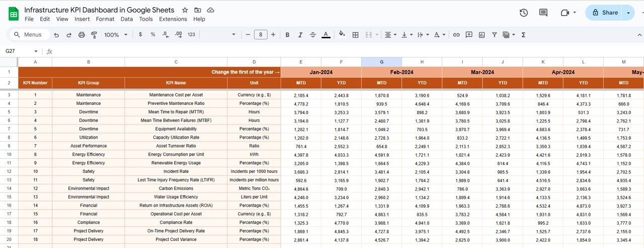Click the move to folder icon
The image size is (644, 248).
[x=198, y=10]
